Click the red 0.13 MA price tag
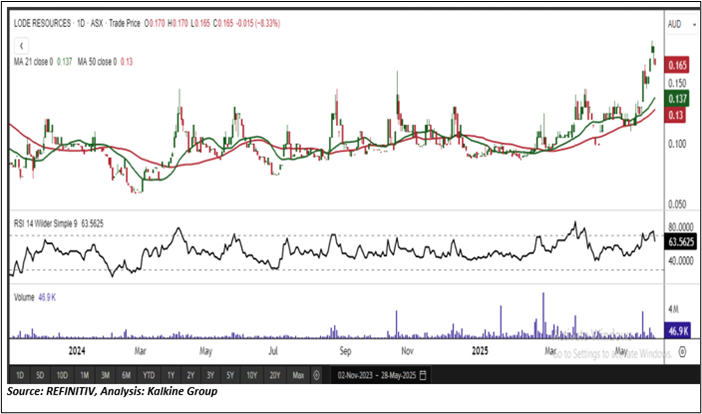The image size is (702, 414). (676, 115)
